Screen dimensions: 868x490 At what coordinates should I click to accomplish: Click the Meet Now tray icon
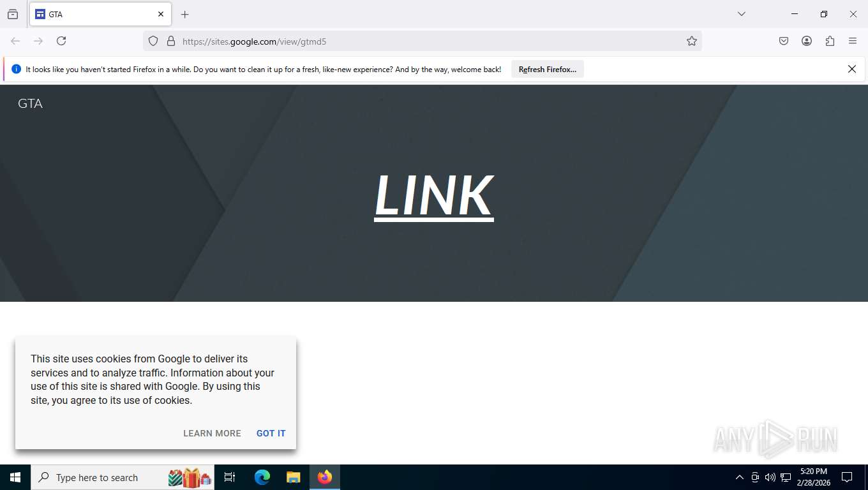pyautogui.click(x=755, y=477)
